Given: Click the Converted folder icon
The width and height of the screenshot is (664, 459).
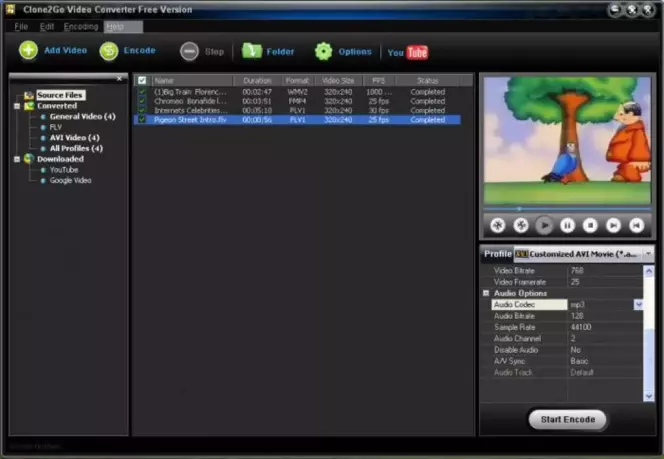Looking at the screenshot, I should 29,106.
